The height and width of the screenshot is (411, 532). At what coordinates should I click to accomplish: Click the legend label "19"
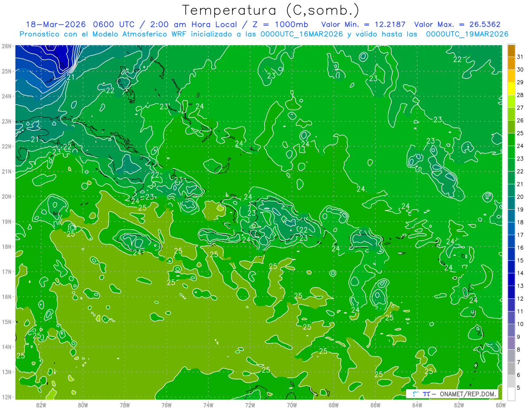pos(520,209)
